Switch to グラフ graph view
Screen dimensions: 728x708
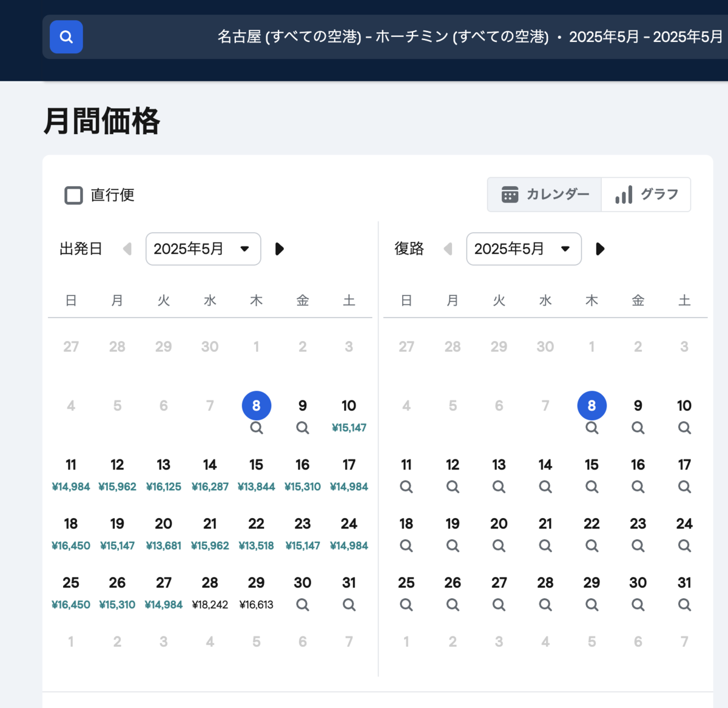[646, 195]
